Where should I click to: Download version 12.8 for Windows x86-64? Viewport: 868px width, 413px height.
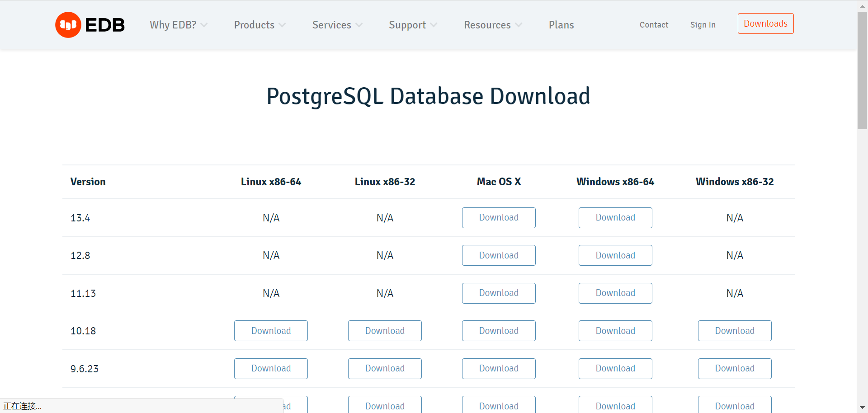[615, 255]
